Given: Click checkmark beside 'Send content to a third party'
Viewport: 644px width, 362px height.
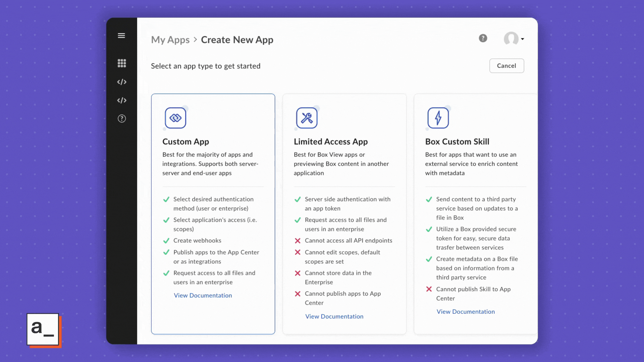Looking at the screenshot, I should pyautogui.click(x=429, y=199).
